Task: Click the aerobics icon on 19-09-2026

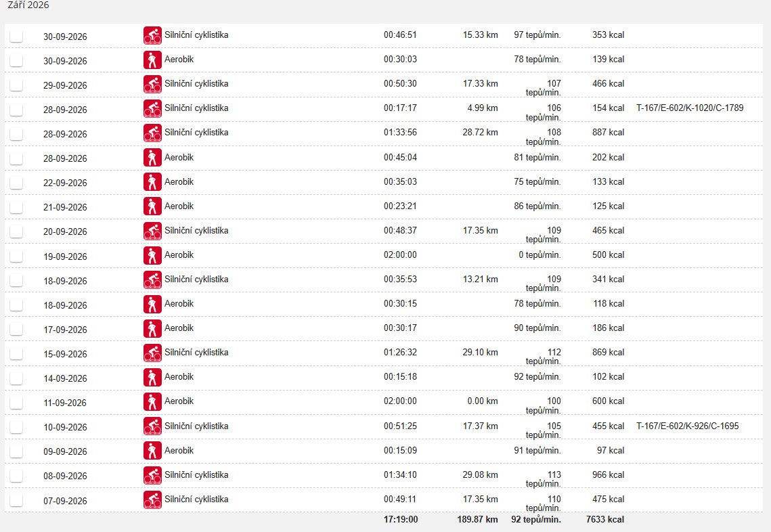Action: 152,255
